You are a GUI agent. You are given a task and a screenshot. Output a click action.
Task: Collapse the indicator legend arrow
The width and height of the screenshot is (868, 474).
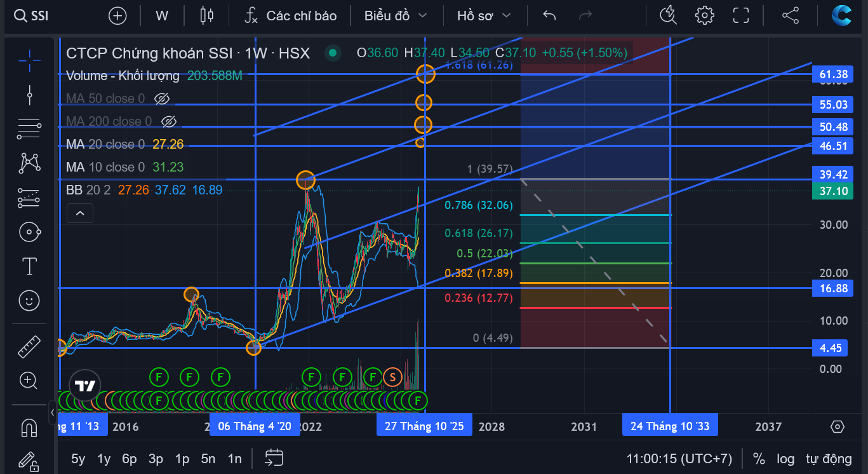click(x=80, y=213)
